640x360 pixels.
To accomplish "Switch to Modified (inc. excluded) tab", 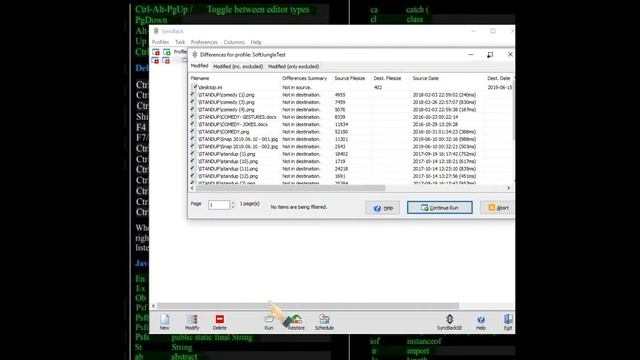I will (238, 66).
